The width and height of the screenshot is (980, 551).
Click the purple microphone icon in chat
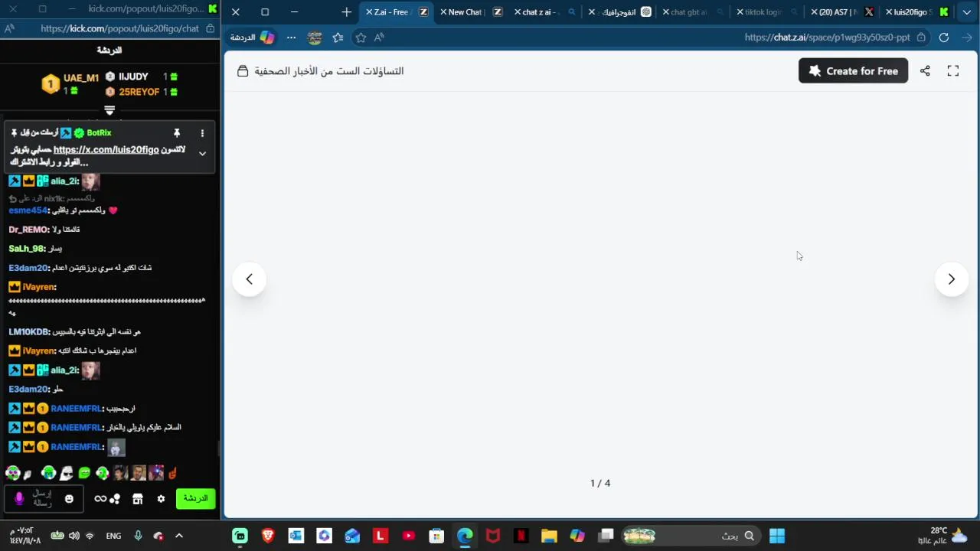coord(20,499)
